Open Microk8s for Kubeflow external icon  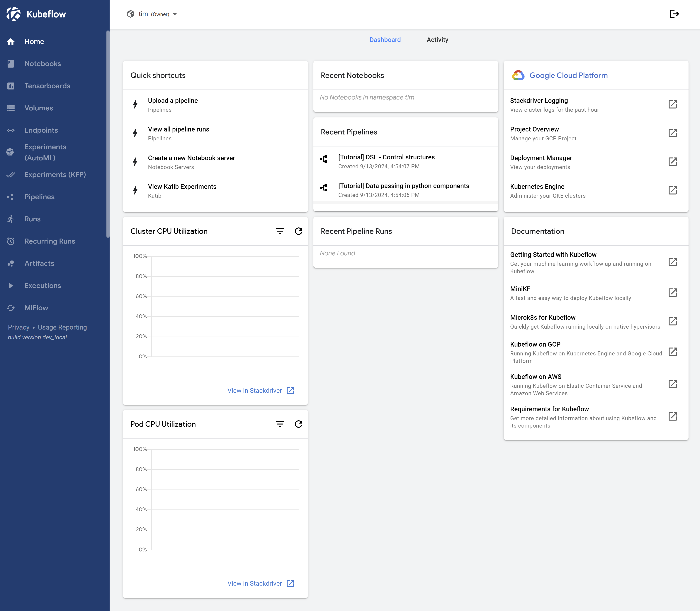click(673, 321)
